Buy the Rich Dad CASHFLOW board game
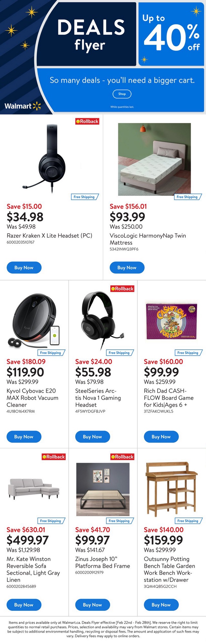Viewport: 206px width, 644px height. click(x=161, y=437)
